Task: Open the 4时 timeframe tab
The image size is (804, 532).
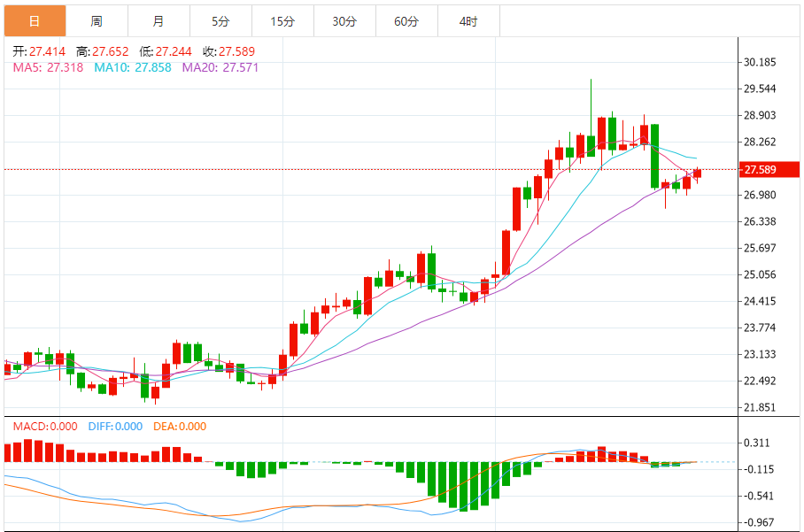Action: pos(469,21)
